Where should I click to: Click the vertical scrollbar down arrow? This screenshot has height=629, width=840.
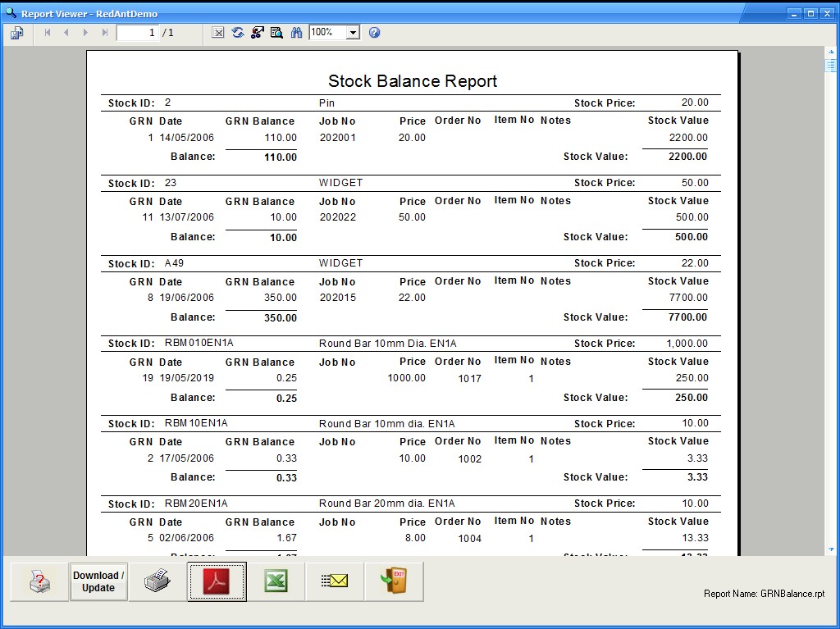[x=831, y=549]
